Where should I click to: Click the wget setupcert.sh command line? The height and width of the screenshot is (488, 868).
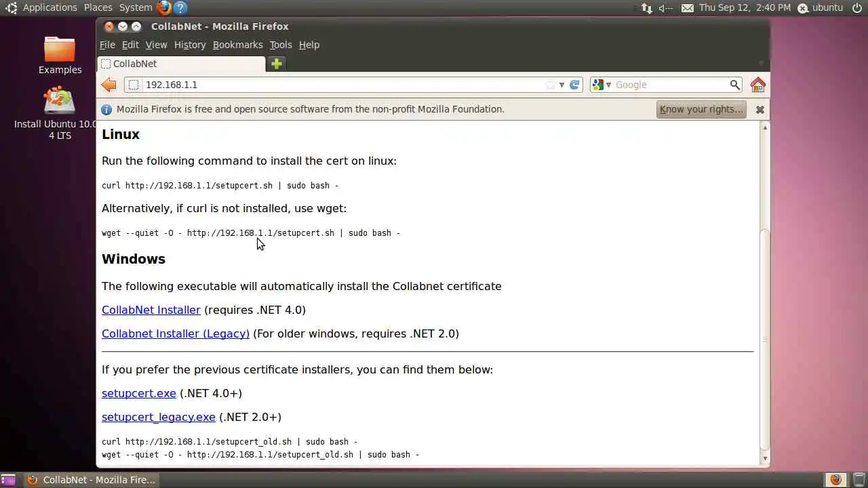pyautogui.click(x=251, y=232)
